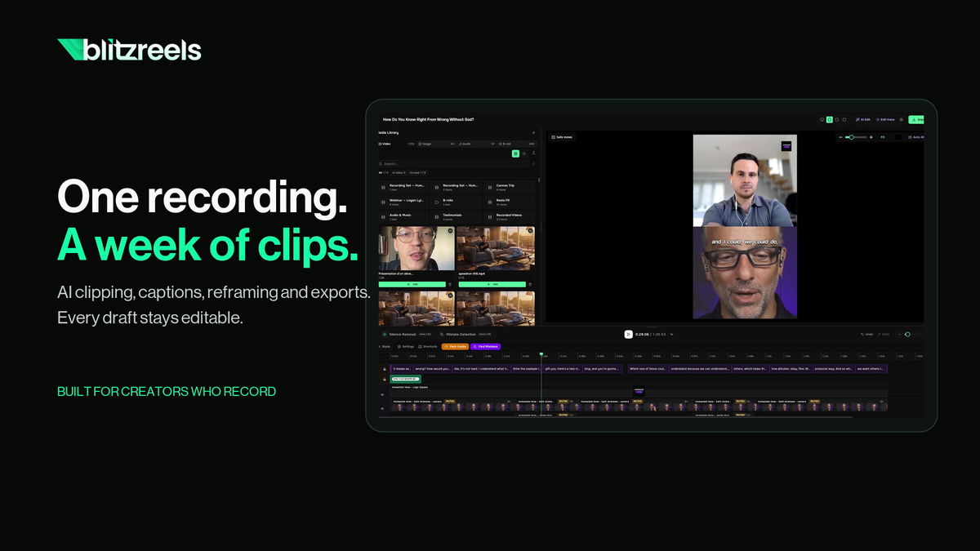This screenshot has width=980, height=551.
Task: Open the Cannes Trip folder
Action: (x=509, y=188)
